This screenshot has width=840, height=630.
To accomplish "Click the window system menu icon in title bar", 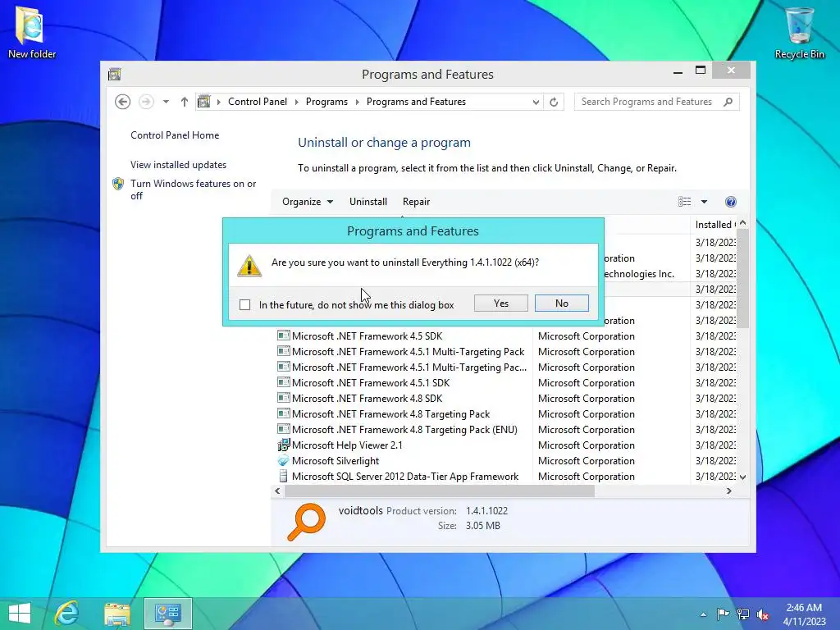I will click(x=115, y=74).
